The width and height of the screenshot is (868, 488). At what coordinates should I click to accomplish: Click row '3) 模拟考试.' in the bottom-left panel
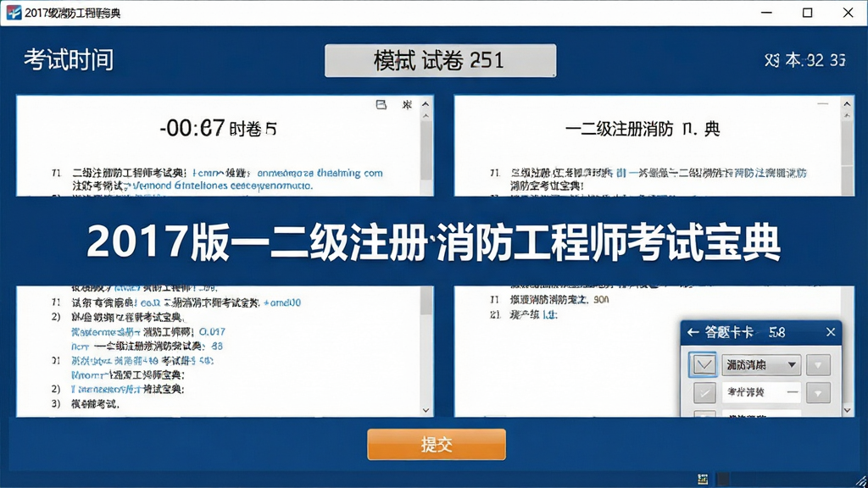tap(86, 404)
